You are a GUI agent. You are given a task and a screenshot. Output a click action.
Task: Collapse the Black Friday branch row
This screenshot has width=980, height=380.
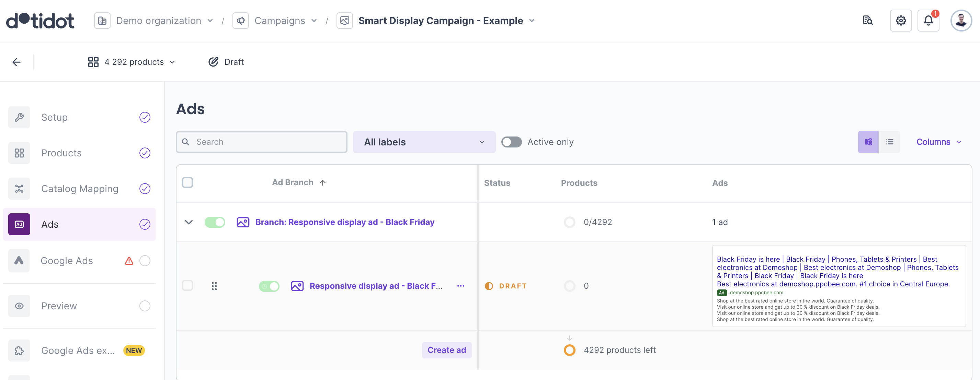[x=189, y=222]
